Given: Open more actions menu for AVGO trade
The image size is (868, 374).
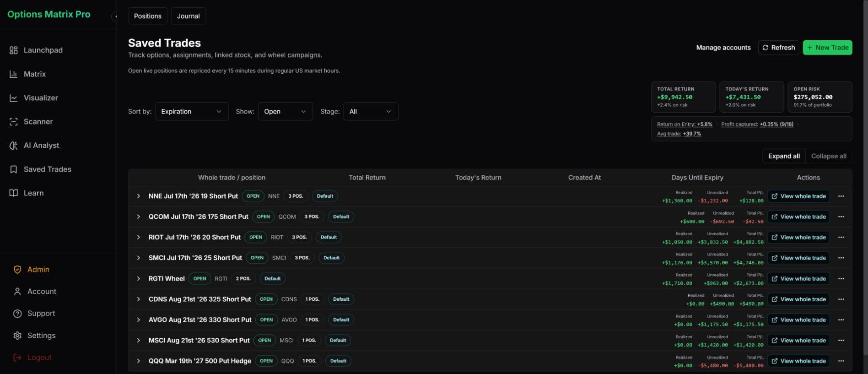Looking at the screenshot, I should (x=841, y=320).
